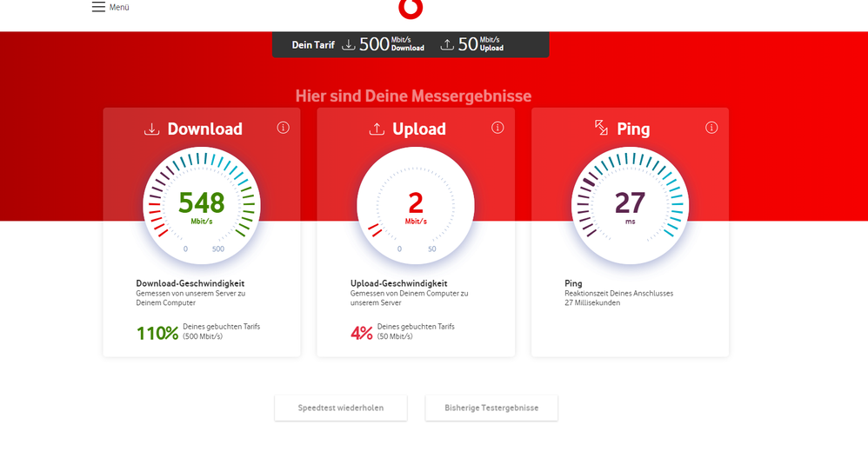This screenshot has height=451, width=868.
Task: Click the 27 ms ping gauge
Action: coord(630,205)
